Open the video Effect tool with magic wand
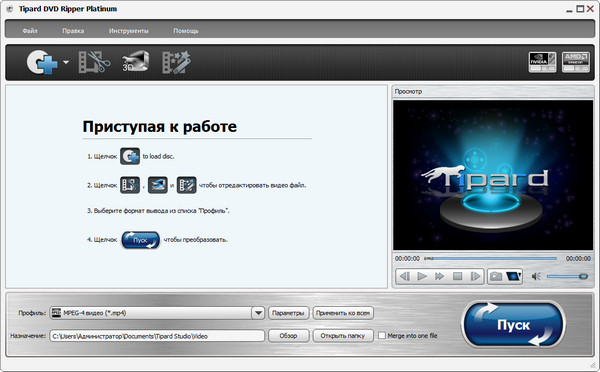The image size is (600, 372). [x=176, y=62]
